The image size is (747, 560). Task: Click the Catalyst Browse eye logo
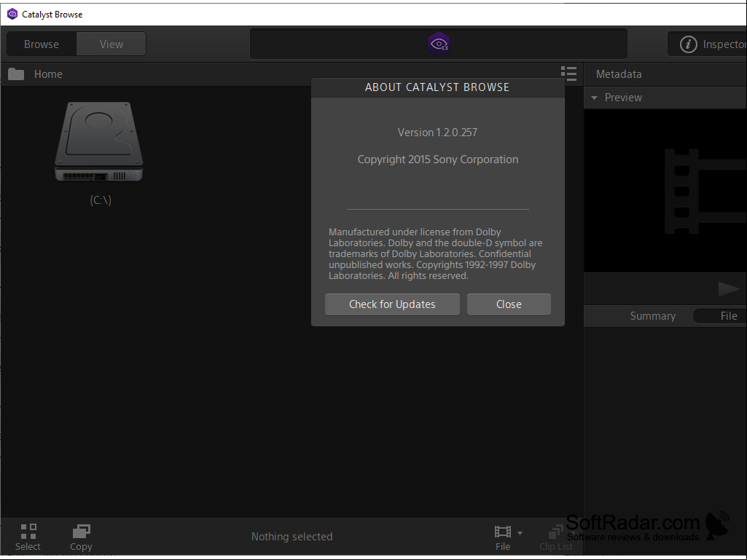click(x=438, y=44)
